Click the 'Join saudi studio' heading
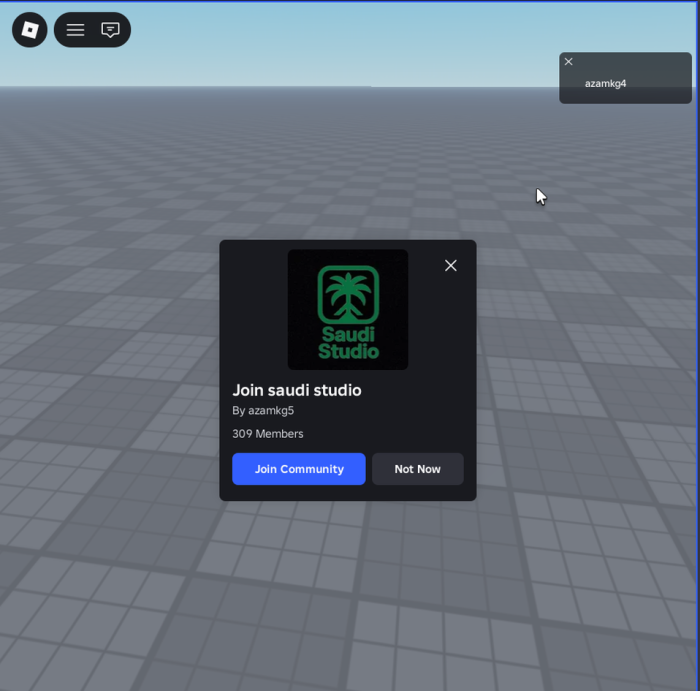This screenshot has height=691, width=700. coord(297,390)
